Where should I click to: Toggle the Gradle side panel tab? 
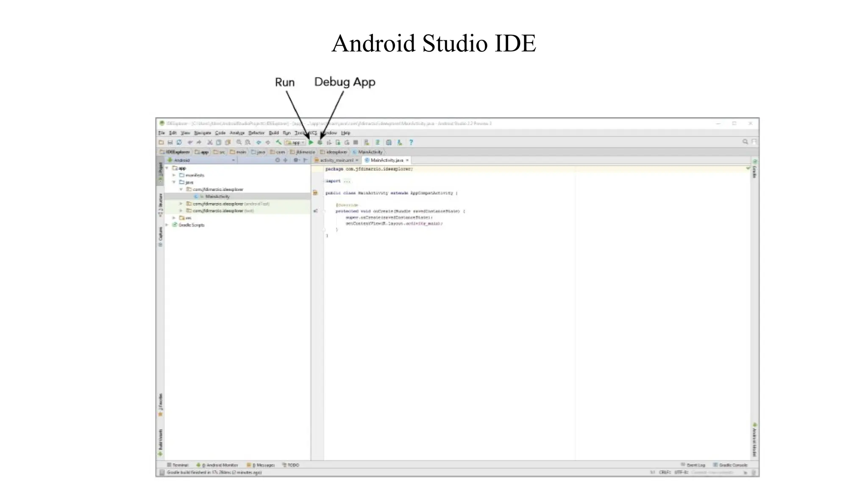[754, 169]
